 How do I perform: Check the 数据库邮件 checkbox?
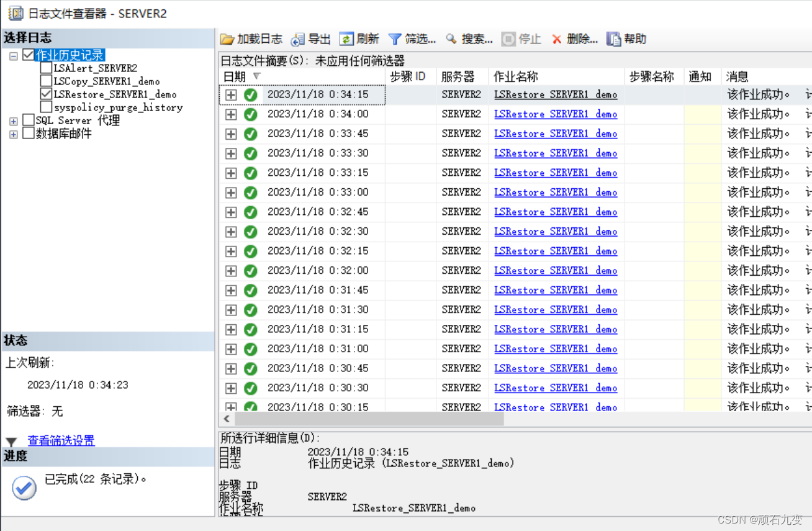[x=28, y=132]
